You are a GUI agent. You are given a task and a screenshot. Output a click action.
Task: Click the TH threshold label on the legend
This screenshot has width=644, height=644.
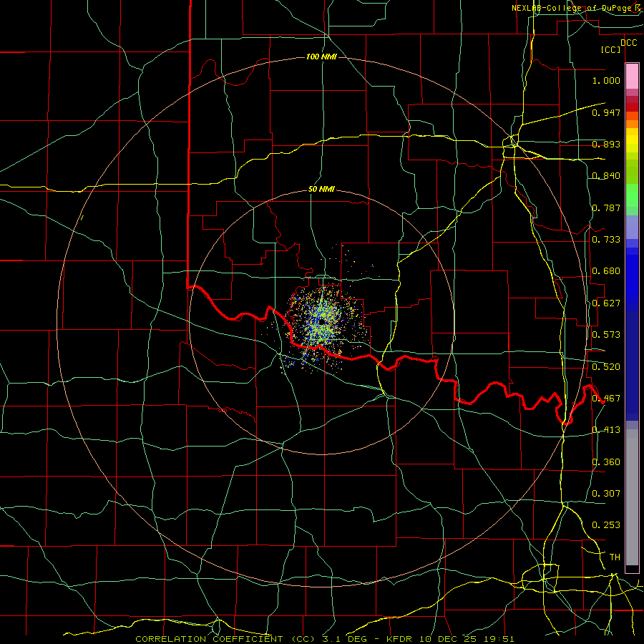click(615, 557)
